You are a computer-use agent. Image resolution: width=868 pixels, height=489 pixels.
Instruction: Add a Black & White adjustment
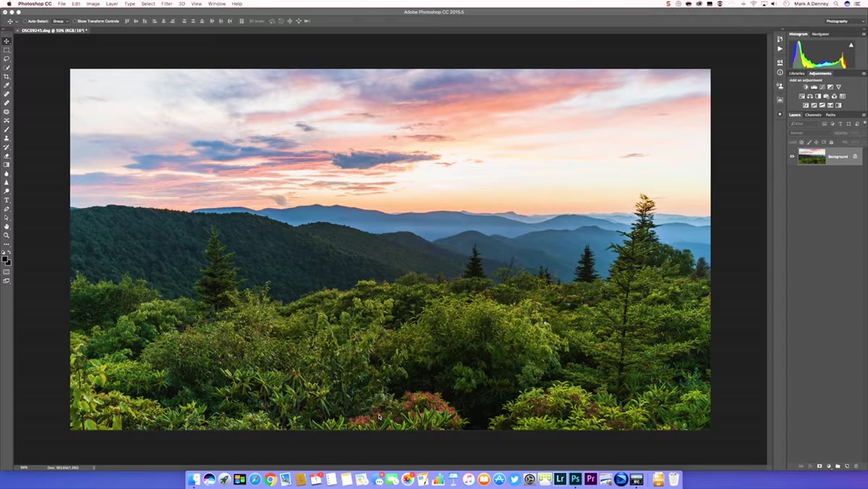pyautogui.click(x=818, y=96)
